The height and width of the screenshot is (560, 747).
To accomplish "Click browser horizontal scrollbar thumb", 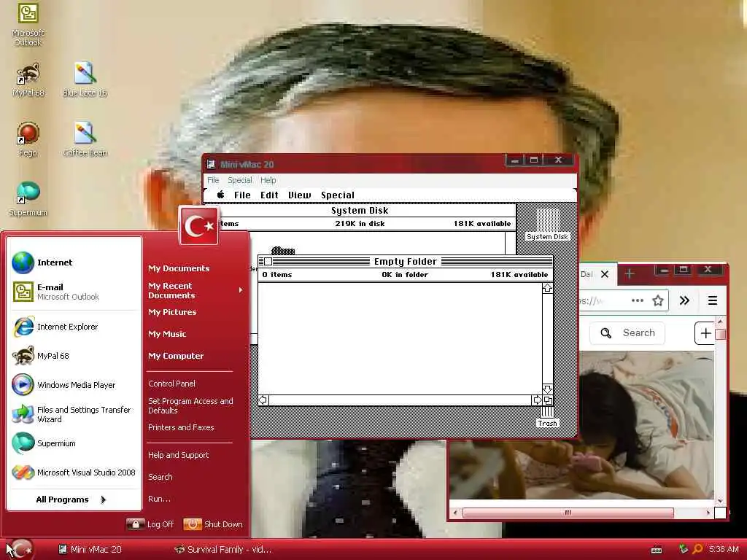I will point(568,513).
